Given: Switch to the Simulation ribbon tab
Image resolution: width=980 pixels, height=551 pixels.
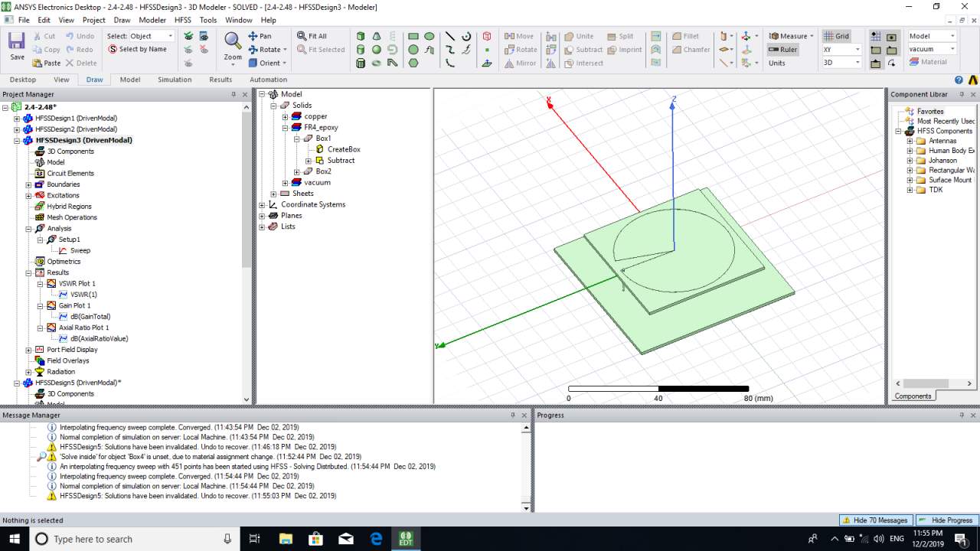Looking at the screenshot, I should click(x=175, y=80).
